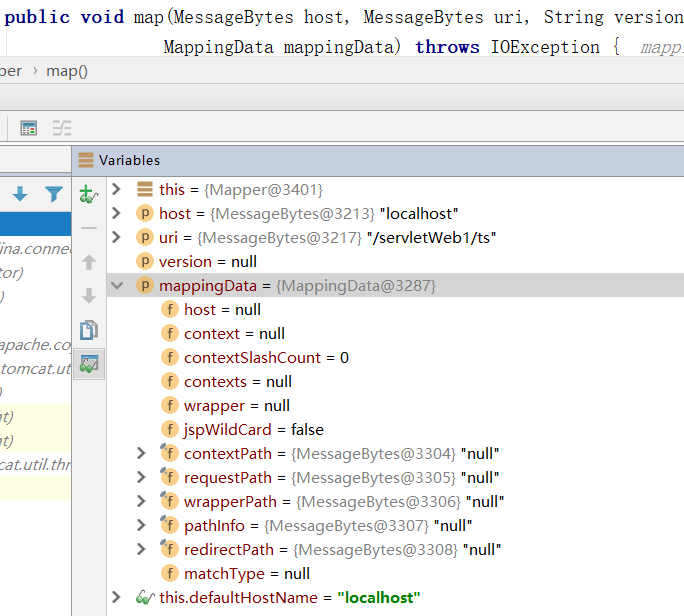684x616 pixels.
Task: Select the 'contextSlashCount = 0' row
Action: tap(395, 358)
